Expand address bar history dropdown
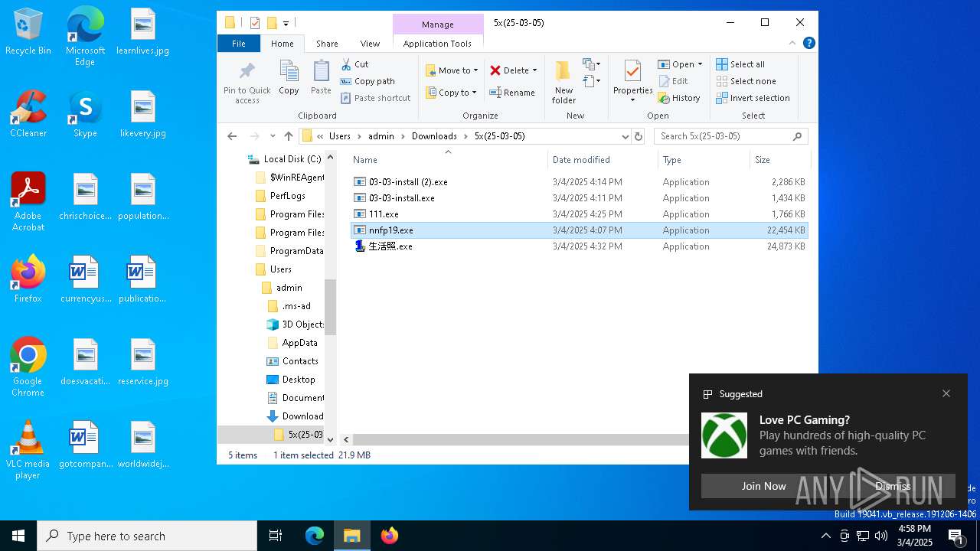The height and width of the screenshot is (551, 980). point(626,136)
